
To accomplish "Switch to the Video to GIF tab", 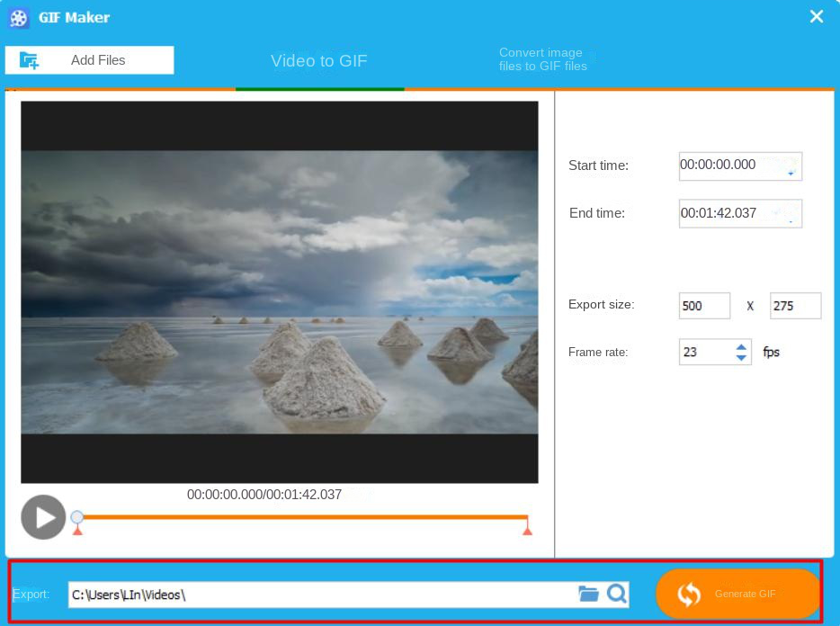I will coord(319,60).
